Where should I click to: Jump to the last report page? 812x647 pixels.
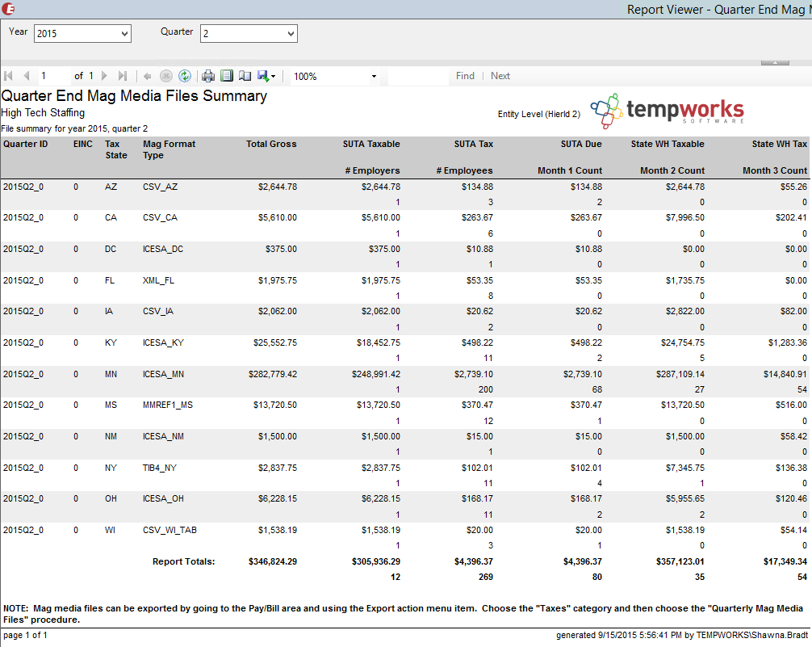(123, 76)
